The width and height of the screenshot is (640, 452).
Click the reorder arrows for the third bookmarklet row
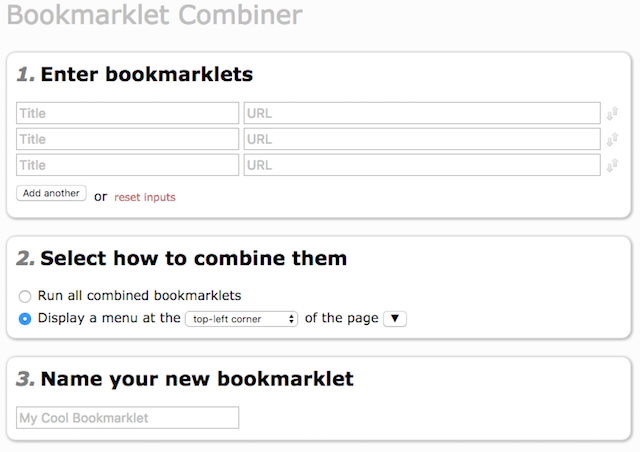tap(612, 165)
